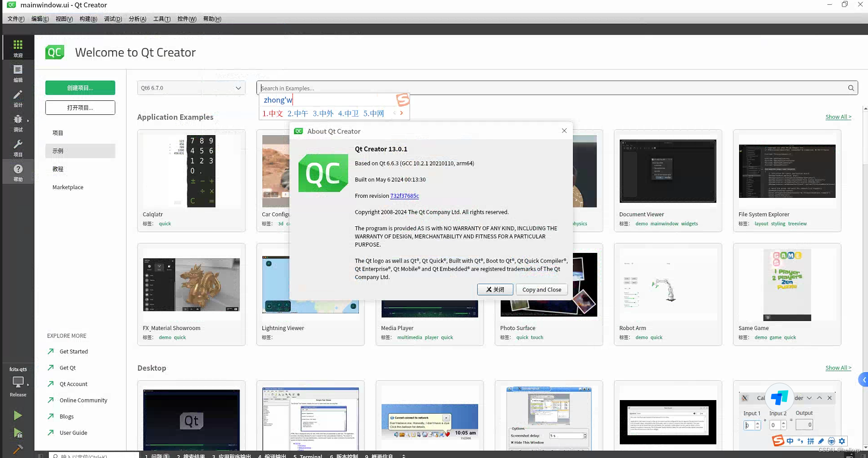Click the Sogou input method logo
The image size is (868, 458).
(x=777, y=441)
